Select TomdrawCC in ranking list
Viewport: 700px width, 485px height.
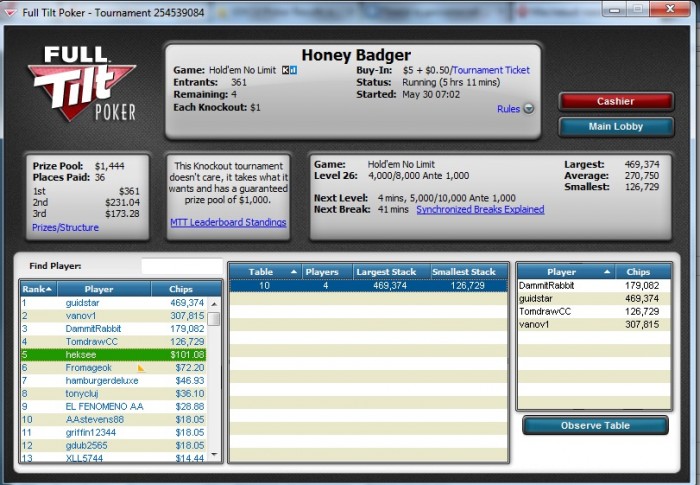[x=114, y=342]
